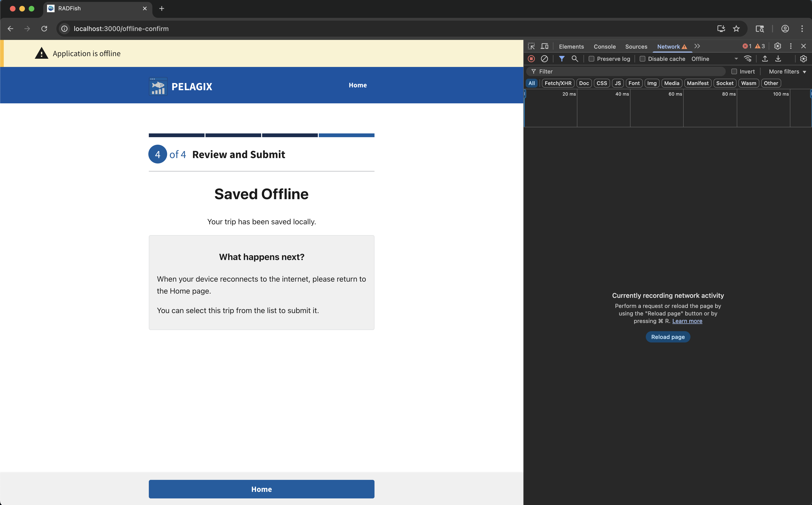Click the stop recording network log icon
Viewport: 812px width, 505px height.
click(x=531, y=59)
